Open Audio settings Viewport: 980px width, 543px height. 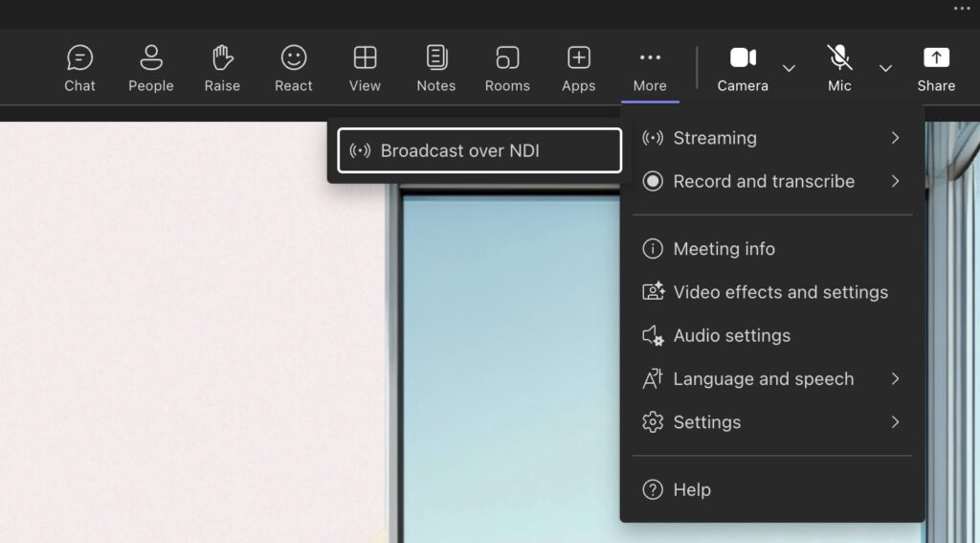click(x=772, y=335)
